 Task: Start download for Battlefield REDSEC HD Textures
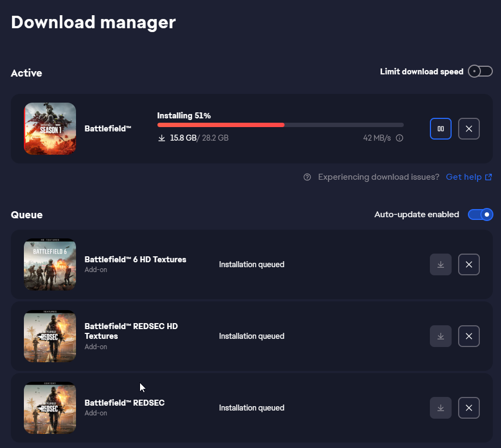pos(440,336)
